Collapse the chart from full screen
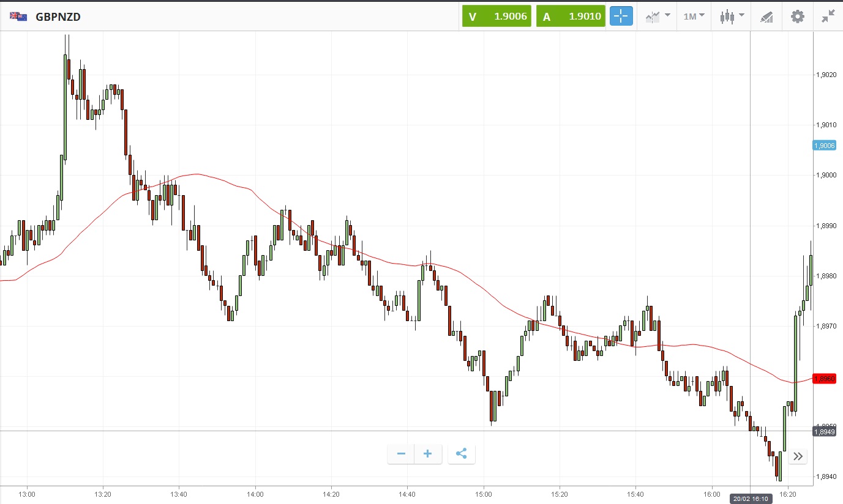This screenshot has height=504, width=843. point(828,17)
